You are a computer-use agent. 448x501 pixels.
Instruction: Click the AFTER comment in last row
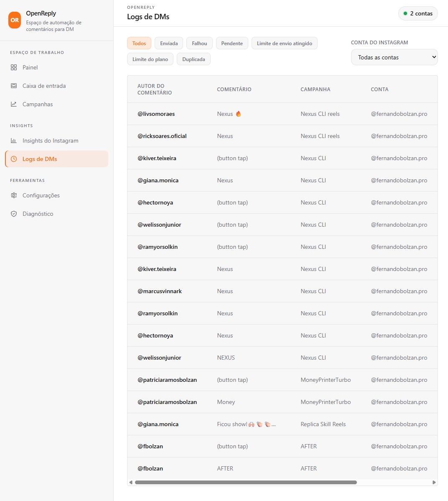225,468
